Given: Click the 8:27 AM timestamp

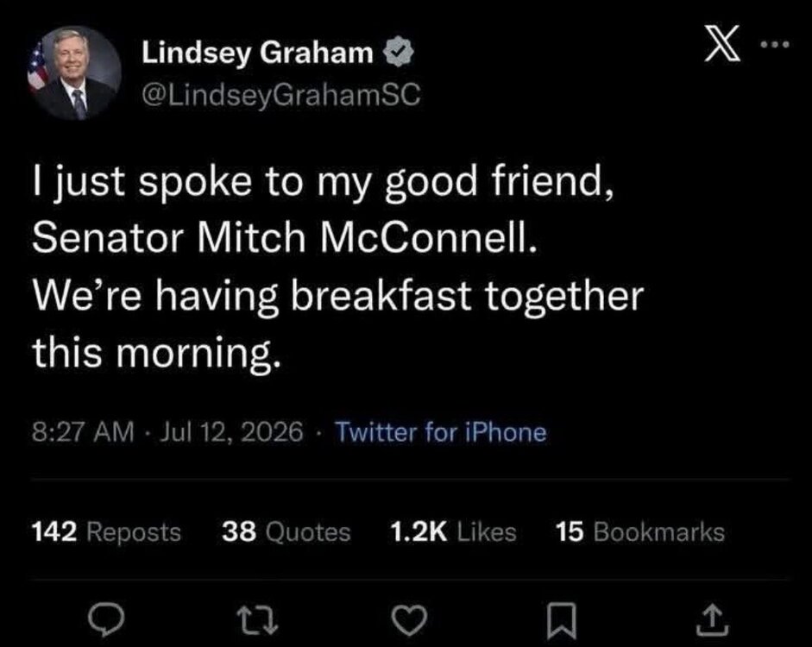Looking at the screenshot, I should coord(83,431).
